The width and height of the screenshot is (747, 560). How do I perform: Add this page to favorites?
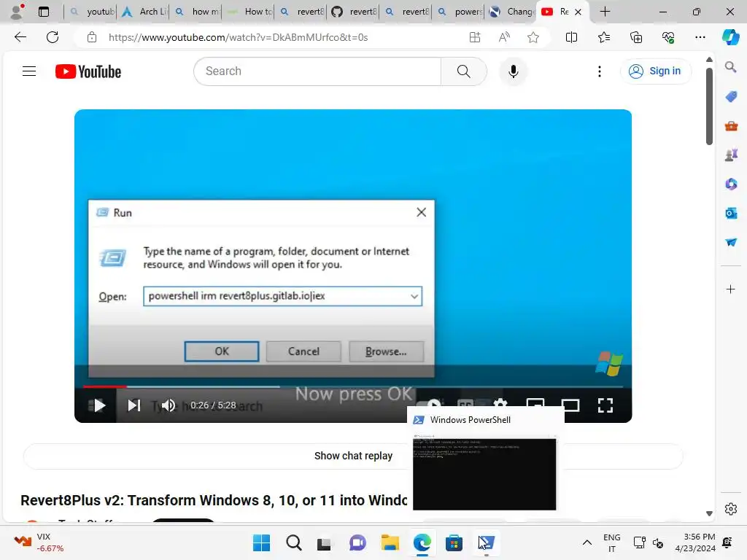(533, 37)
